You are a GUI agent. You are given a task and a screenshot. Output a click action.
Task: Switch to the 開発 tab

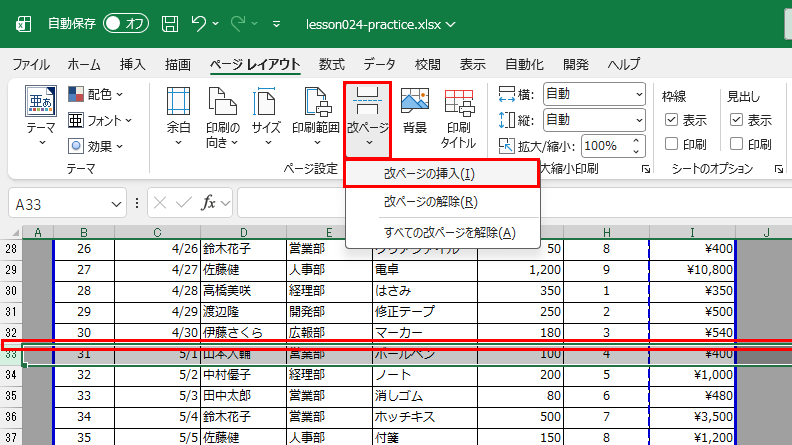pos(576,65)
